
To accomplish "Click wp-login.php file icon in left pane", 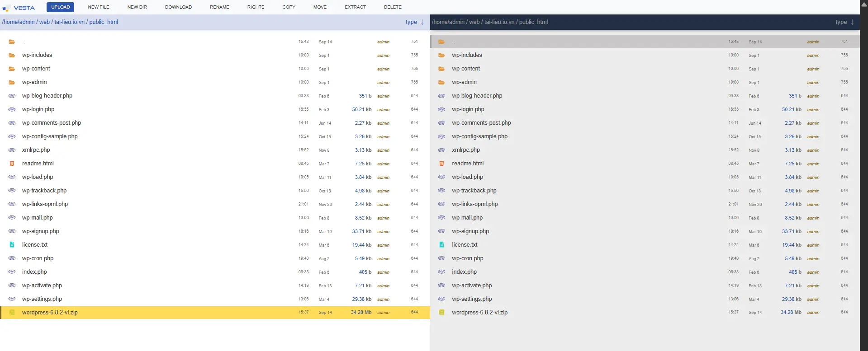I will click(12, 109).
